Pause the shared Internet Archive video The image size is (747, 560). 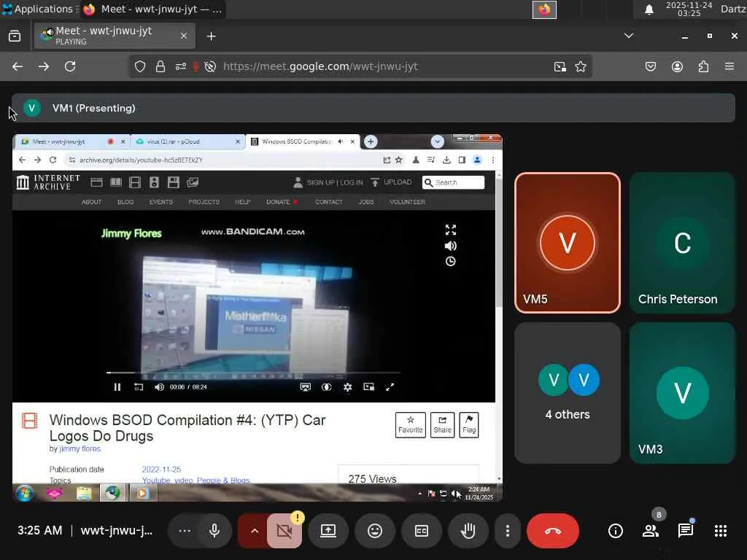(x=117, y=387)
